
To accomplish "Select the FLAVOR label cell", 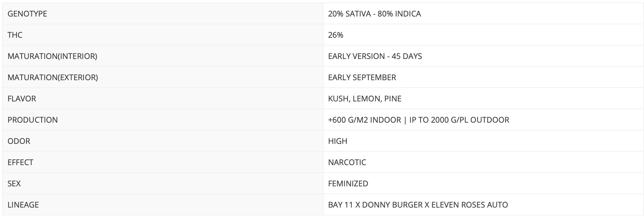I will pos(163,99).
